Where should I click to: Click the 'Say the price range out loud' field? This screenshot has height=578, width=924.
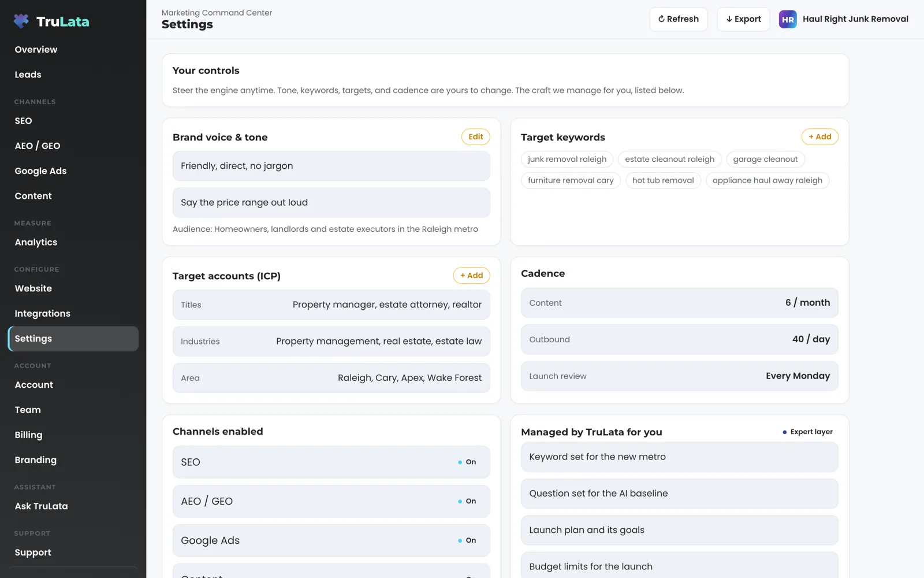[x=331, y=203]
